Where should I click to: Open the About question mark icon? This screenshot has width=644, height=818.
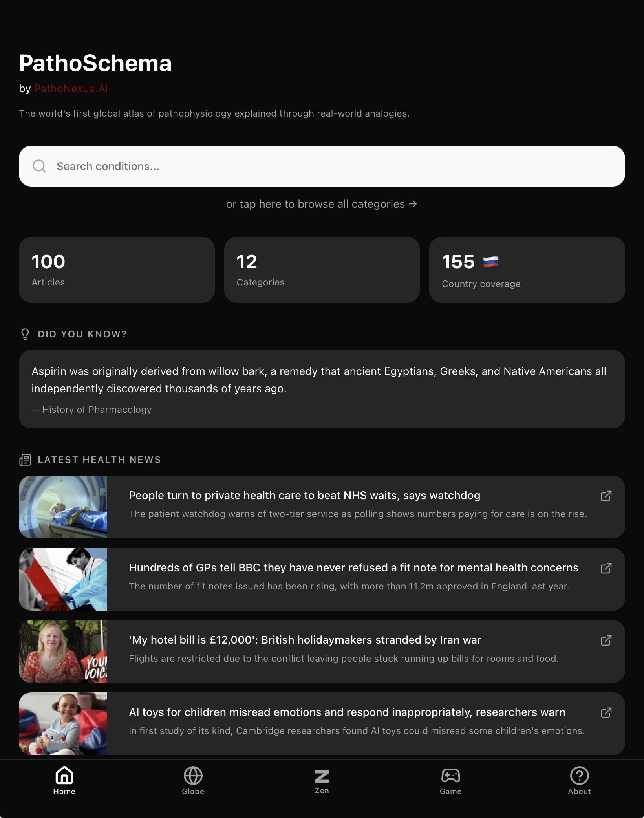[x=579, y=776]
